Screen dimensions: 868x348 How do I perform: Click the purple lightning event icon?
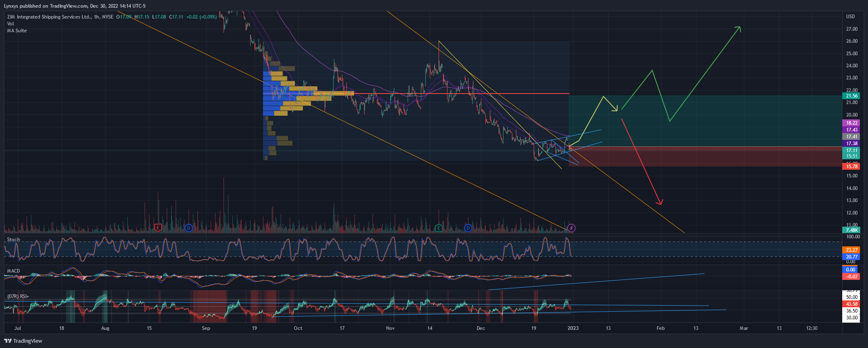[571, 228]
